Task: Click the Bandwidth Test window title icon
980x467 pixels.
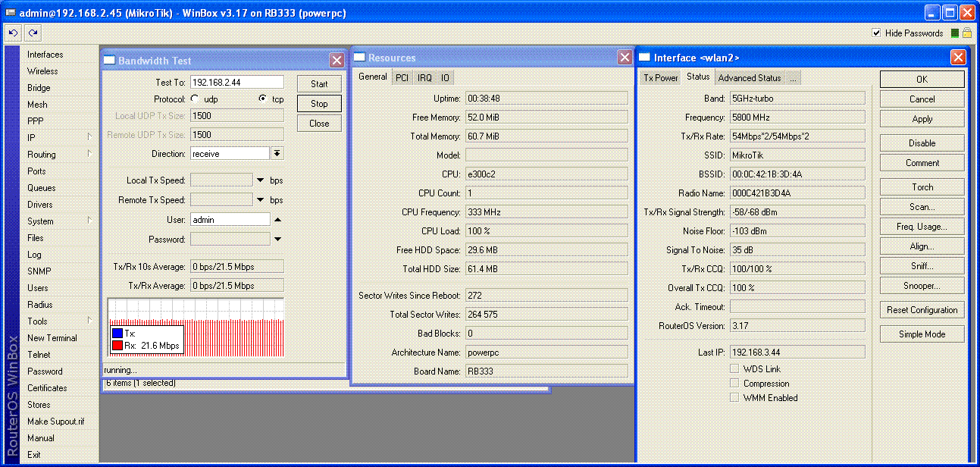Action: (109, 61)
